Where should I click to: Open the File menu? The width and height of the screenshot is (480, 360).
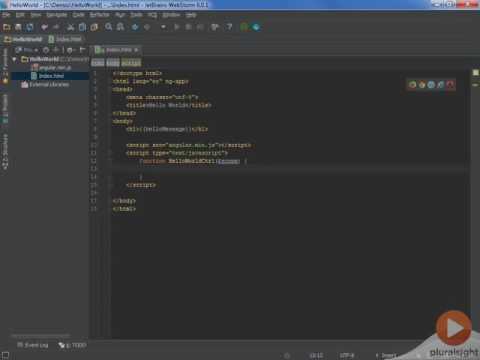coord(6,15)
